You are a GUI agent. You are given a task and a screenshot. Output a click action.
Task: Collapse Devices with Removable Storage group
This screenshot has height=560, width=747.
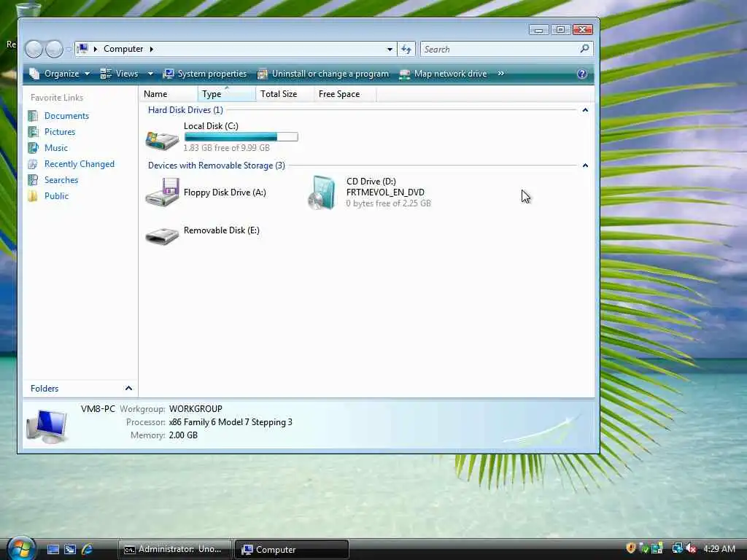pos(586,166)
